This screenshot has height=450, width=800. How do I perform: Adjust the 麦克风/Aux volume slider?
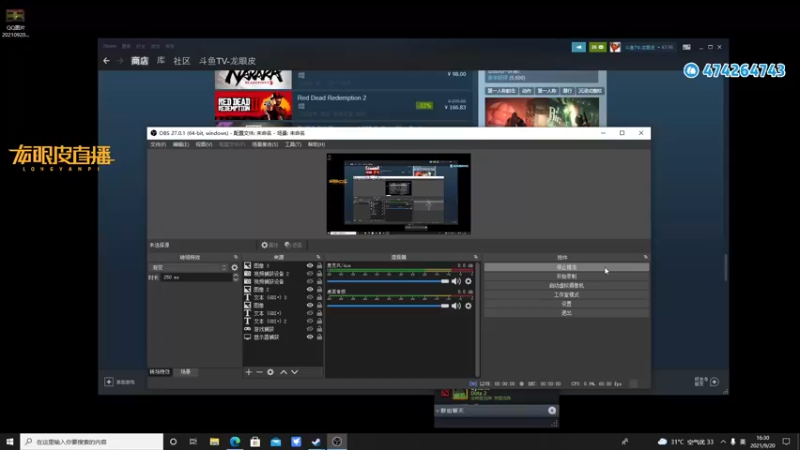(388, 281)
